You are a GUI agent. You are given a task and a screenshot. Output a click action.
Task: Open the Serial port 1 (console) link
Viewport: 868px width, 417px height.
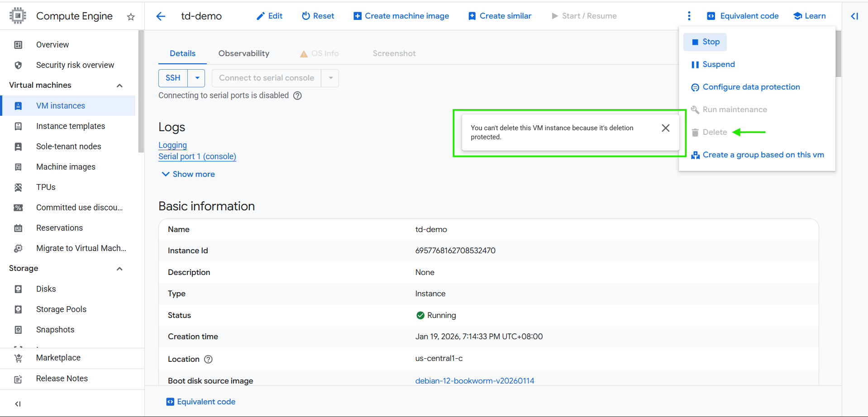click(x=197, y=156)
